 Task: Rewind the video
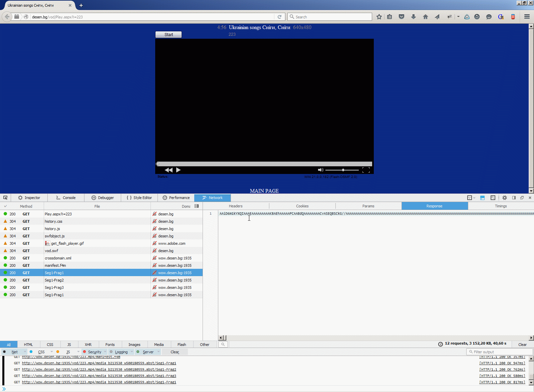[x=169, y=170]
